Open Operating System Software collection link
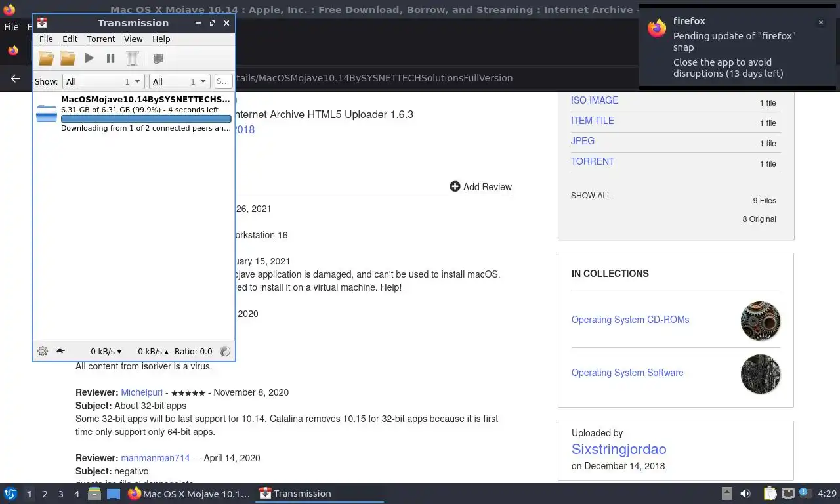Viewport: 840px width, 504px height. pos(627,373)
